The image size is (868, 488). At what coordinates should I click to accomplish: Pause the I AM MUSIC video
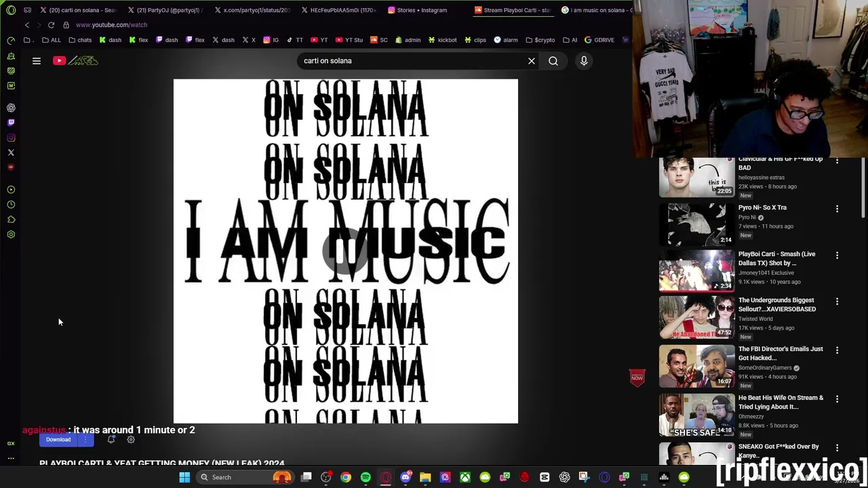[x=346, y=251]
